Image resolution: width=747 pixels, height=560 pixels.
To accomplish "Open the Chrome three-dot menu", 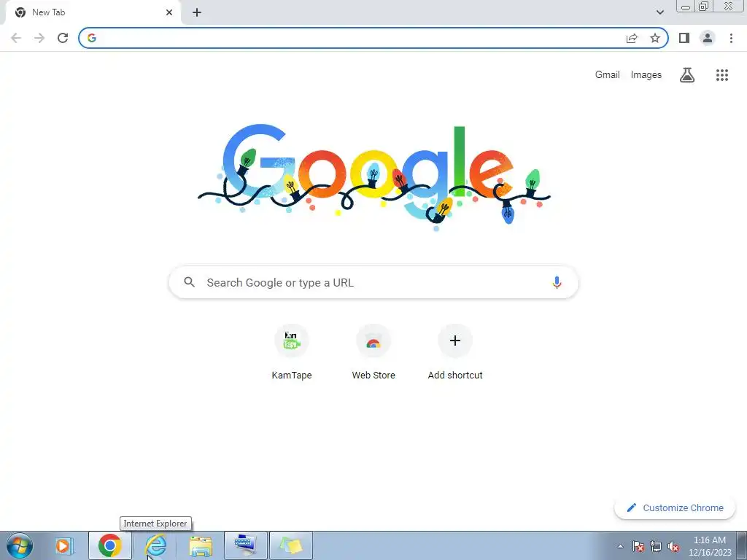I will (x=731, y=38).
